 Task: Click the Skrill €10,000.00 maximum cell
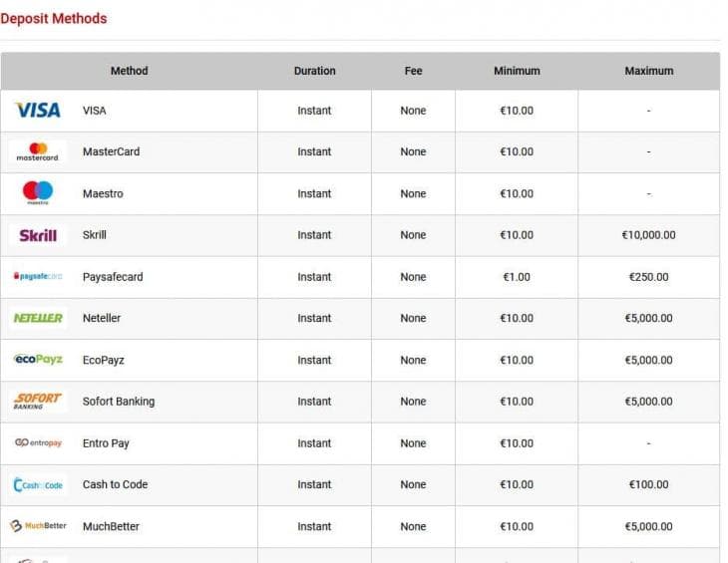pyautogui.click(x=648, y=235)
